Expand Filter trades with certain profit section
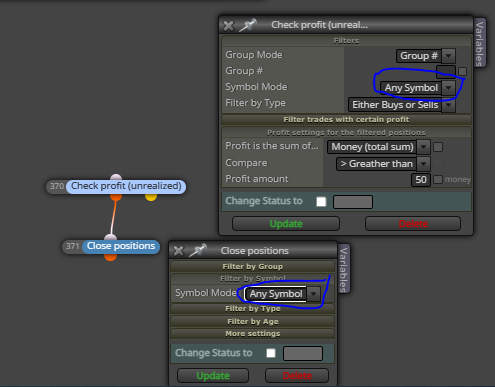Image resolution: width=495 pixels, height=387 pixels. (x=346, y=120)
